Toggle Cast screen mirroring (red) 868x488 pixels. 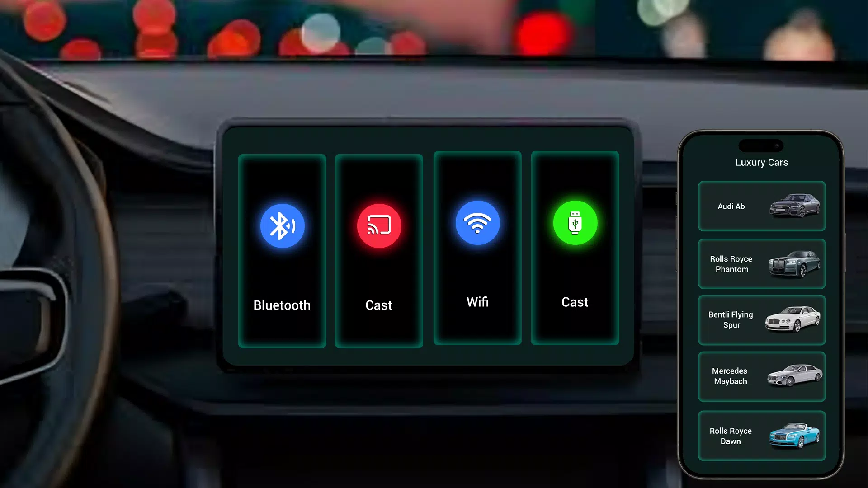[379, 225]
